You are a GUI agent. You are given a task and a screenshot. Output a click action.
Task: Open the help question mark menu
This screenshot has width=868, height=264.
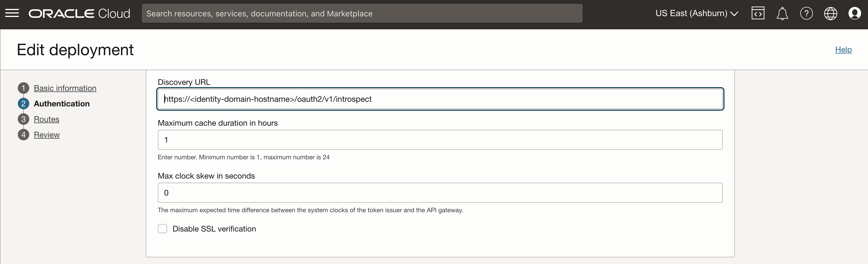pyautogui.click(x=806, y=13)
